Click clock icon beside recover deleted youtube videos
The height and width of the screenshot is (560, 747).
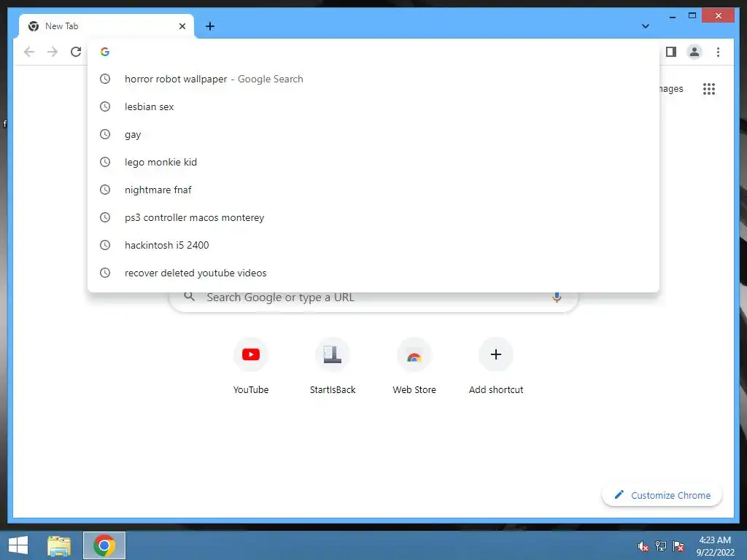pos(105,273)
